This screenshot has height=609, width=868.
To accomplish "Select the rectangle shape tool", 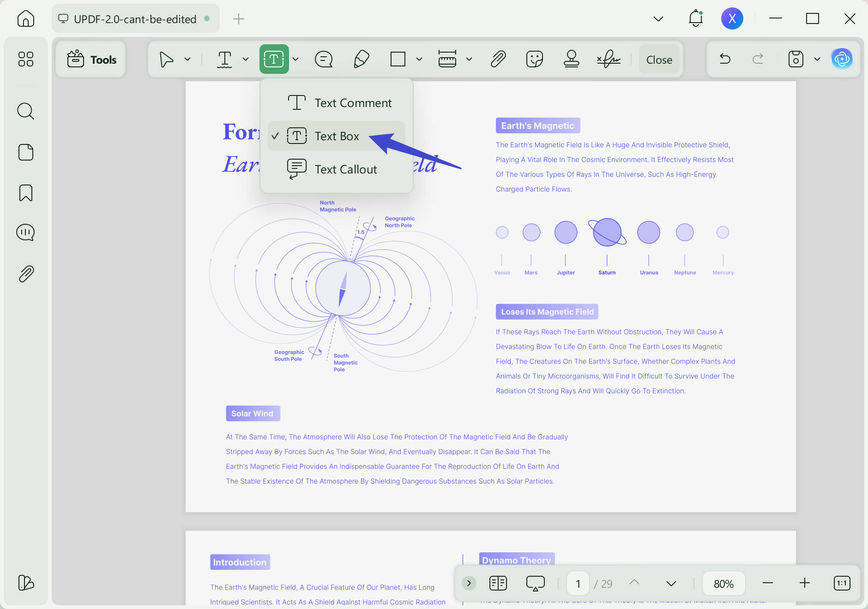I will (x=398, y=59).
